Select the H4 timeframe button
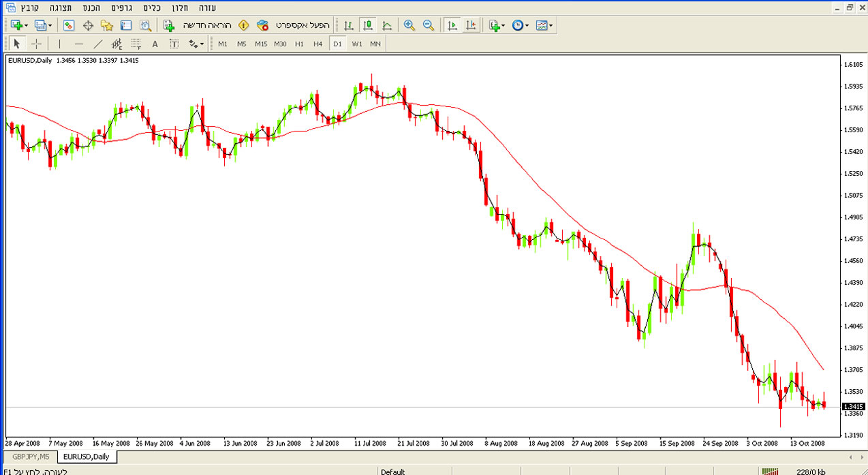This screenshot has height=475, width=868. coord(317,44)
